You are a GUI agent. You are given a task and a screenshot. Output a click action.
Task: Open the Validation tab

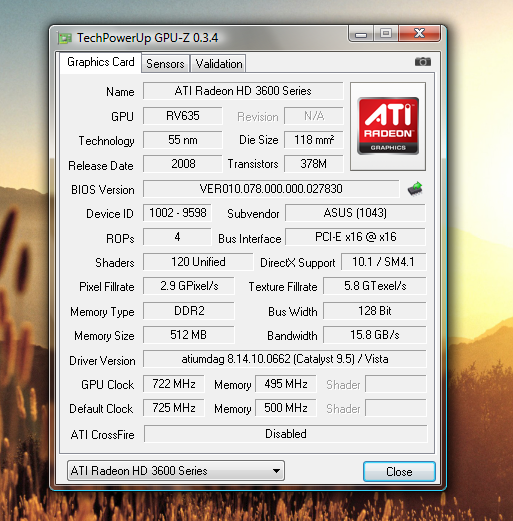pyautogui.click(x=219, y=64)
